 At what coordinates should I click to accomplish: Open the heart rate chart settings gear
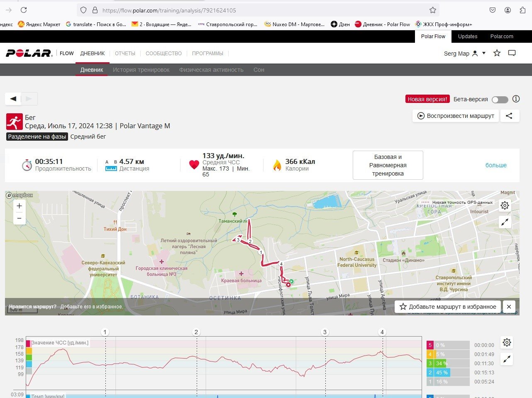coord(507,342)
